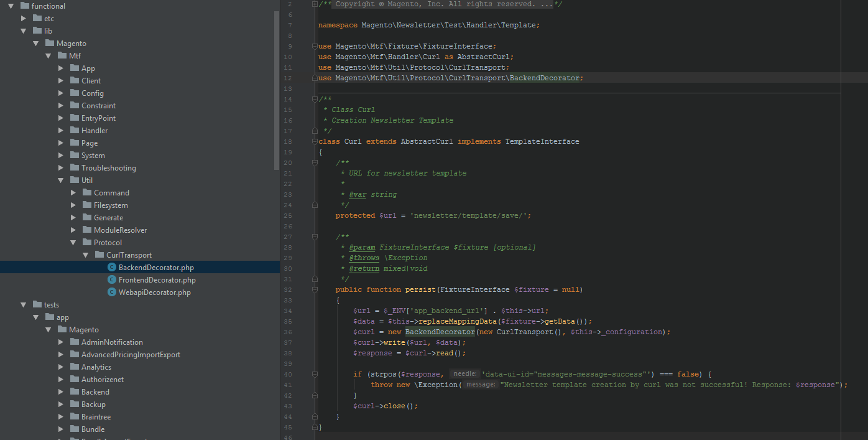868x440 pixels.
Task: Select the AdvancedPricingImportExport folder label
Action: [131, 355]
